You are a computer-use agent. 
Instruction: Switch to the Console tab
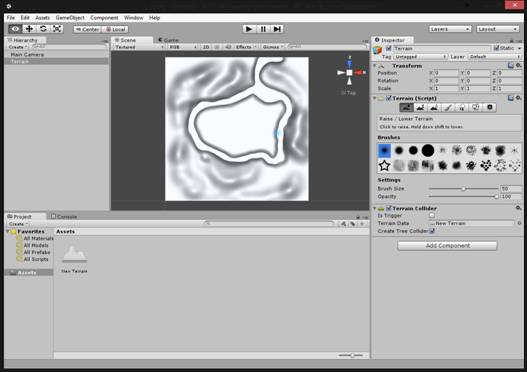64,217
